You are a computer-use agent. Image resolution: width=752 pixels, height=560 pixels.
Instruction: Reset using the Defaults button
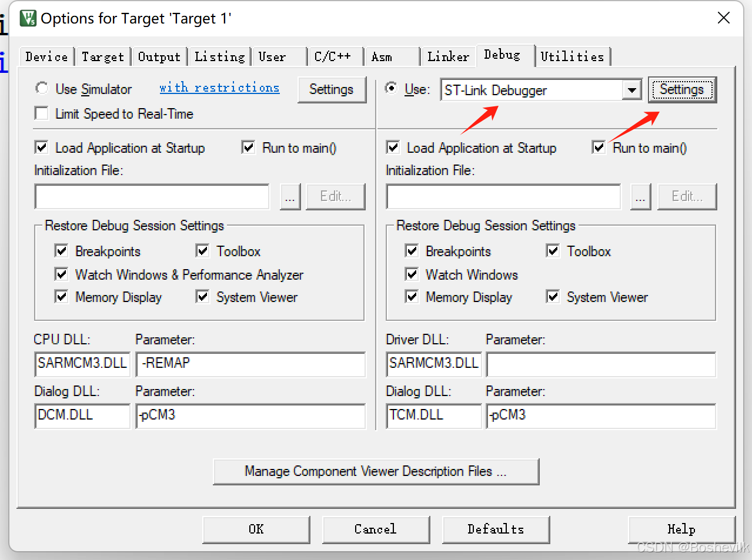tap(496, 529)
